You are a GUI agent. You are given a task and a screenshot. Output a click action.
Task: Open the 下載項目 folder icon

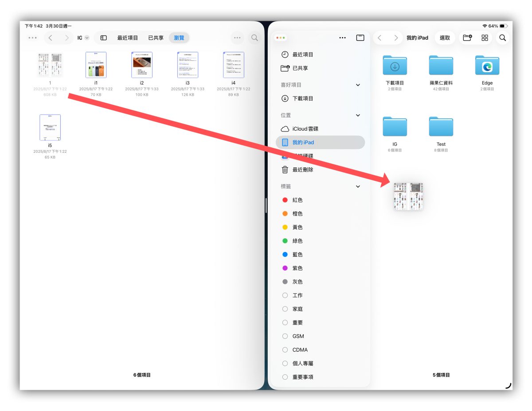[395, 66]
